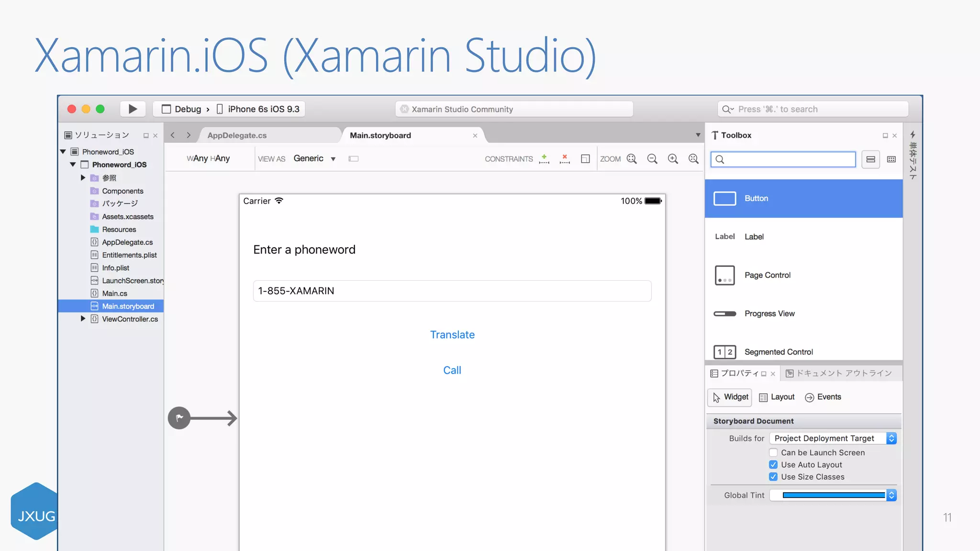Uncheck Use Size Classes
This screenshot has width=980, height=551.
773,477
